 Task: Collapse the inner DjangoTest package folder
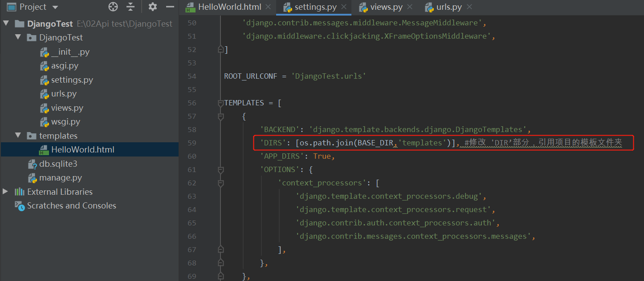18,37
